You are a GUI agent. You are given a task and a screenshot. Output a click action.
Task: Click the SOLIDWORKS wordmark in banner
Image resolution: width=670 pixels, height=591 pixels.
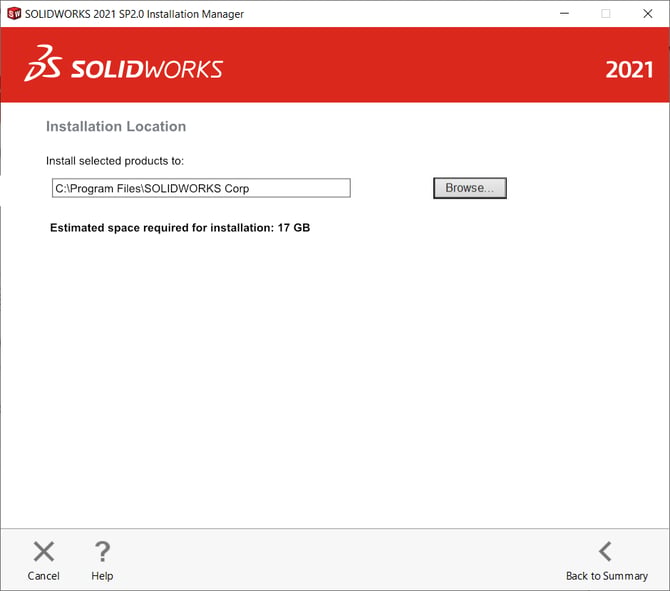(146, 69)
